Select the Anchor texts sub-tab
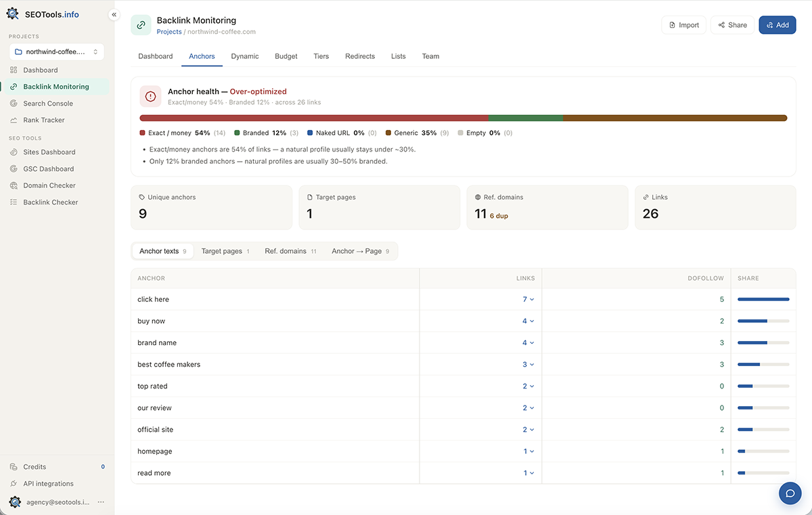The width and height of the screenshot is (812, 515). point(163,251)
